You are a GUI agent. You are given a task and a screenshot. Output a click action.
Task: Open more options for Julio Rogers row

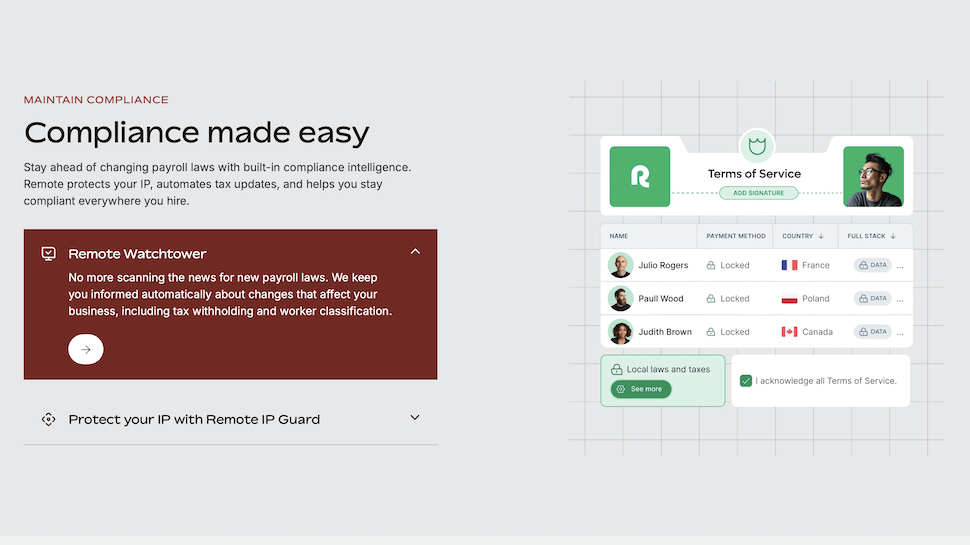(x=900, y=267)
